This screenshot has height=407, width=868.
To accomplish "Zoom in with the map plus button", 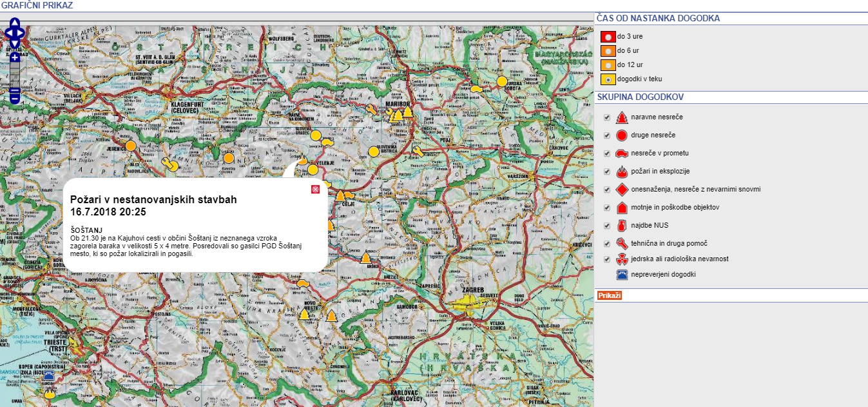I will [x=15, y=58].
